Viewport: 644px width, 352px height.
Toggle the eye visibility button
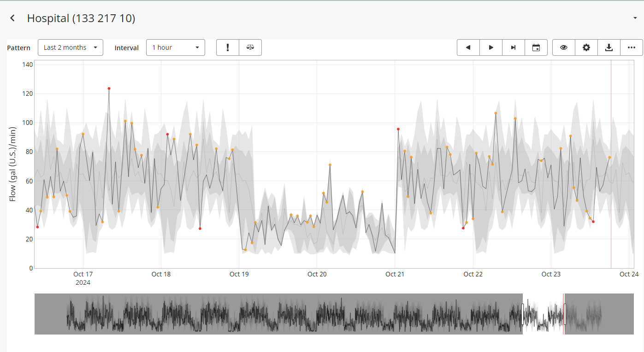tap(564, 47)
